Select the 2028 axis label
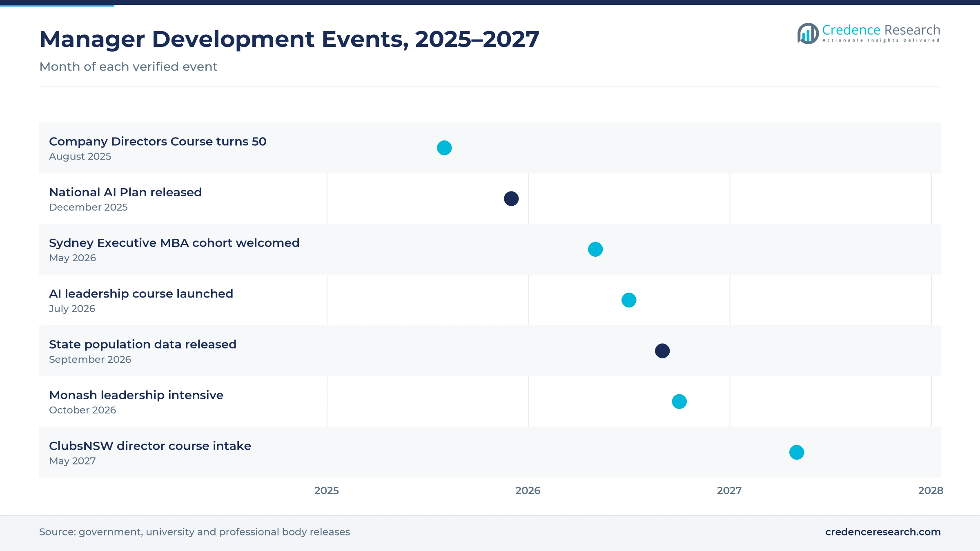This screenshot has width=980, height=551. coord(931,491)
